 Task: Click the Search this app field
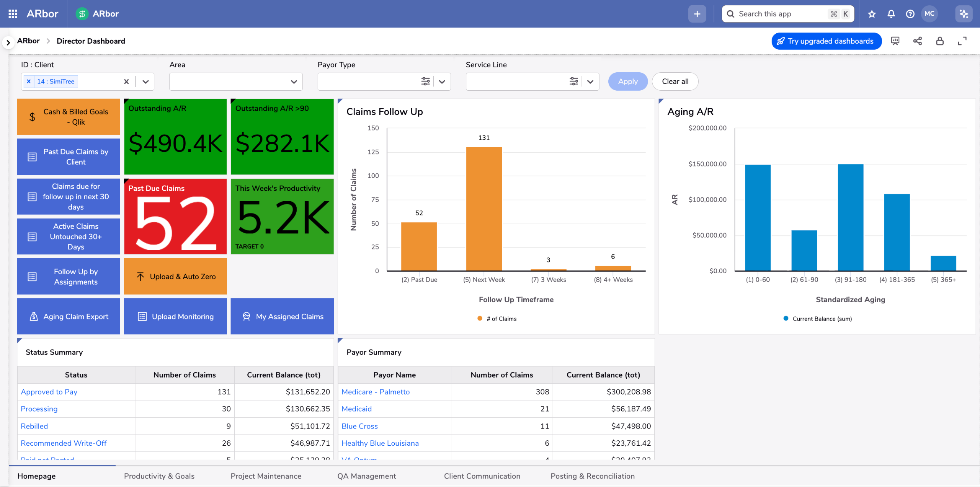point(788,14)
